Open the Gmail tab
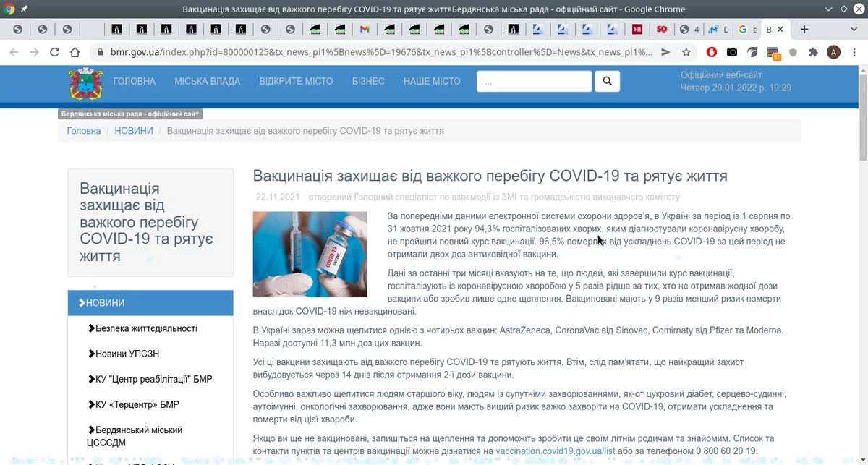 tap(365, 30)
